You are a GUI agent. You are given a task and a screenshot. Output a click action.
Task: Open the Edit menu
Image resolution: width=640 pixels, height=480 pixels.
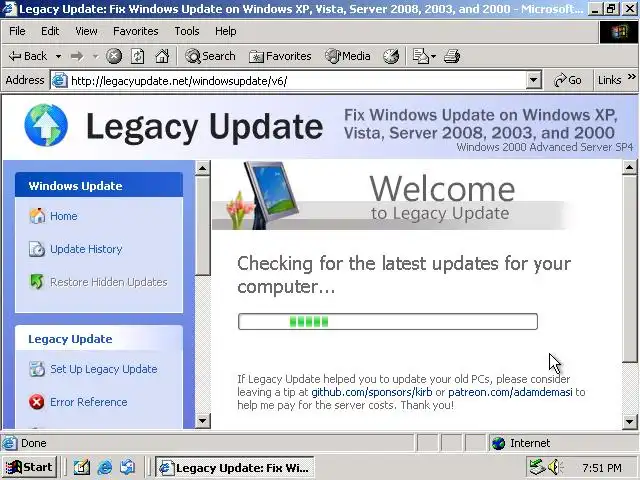coord(50,31)
